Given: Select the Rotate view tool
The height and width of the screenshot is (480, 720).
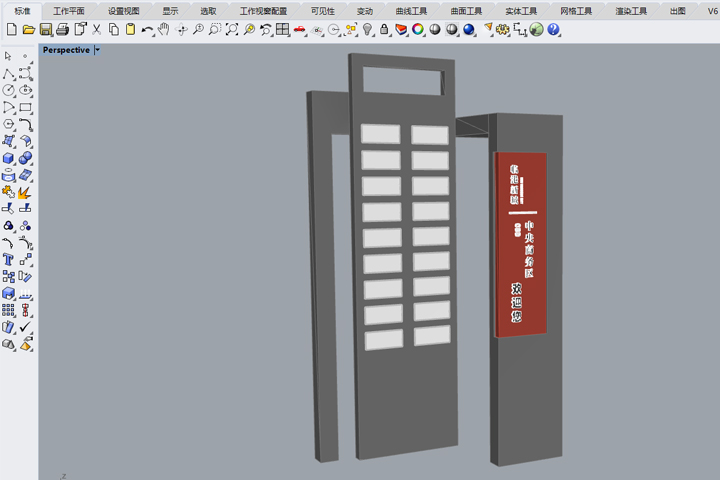Looking at the screenshot, I should click(x=181, y=30).
